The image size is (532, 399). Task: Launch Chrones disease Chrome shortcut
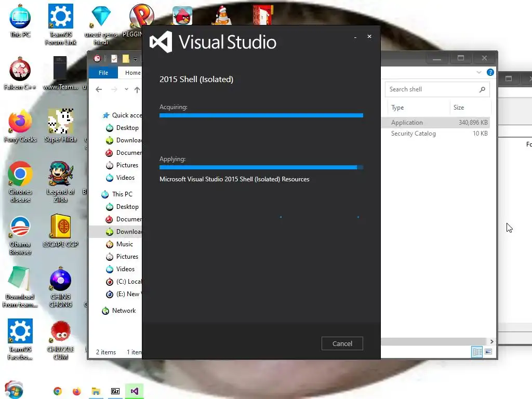click(x=20, y=182)
